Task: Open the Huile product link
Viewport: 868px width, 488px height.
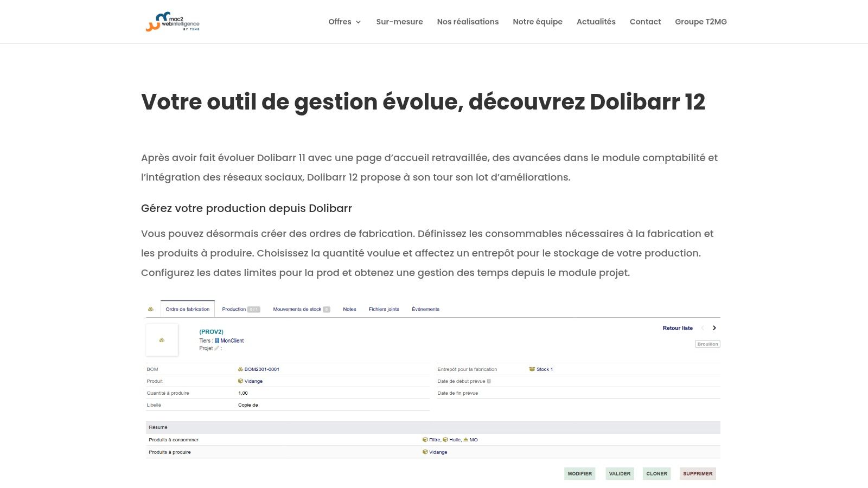Action: [x=455, y=440]
